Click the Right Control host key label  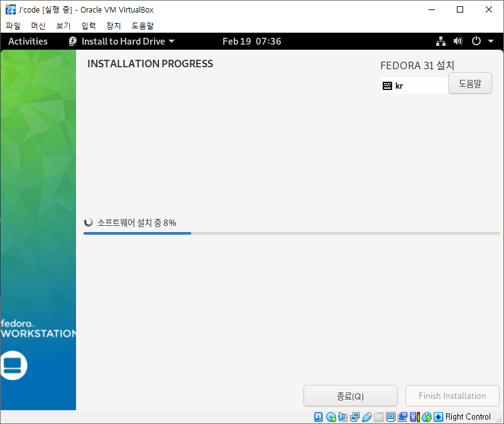[468, 417]
